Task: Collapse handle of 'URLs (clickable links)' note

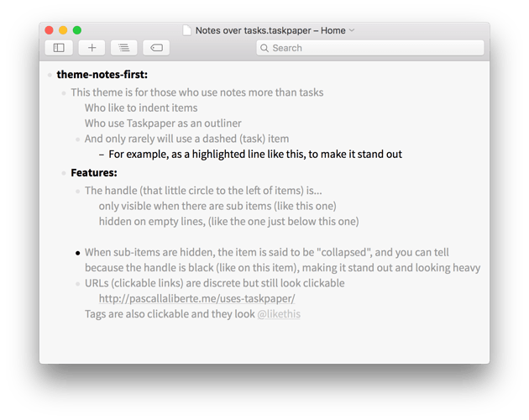Action: coord(77,284)
